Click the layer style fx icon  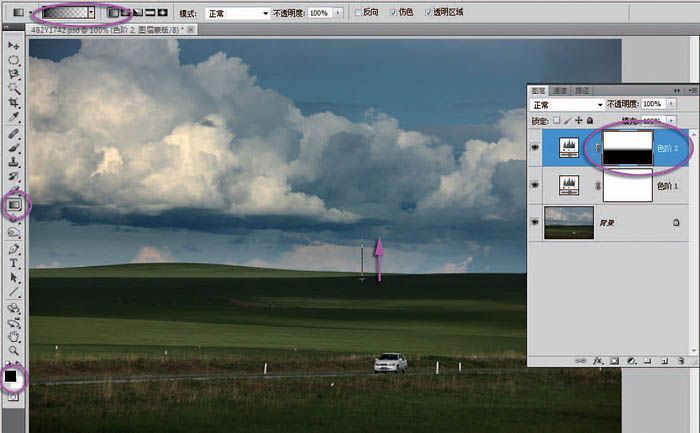(x=596, y=359)
